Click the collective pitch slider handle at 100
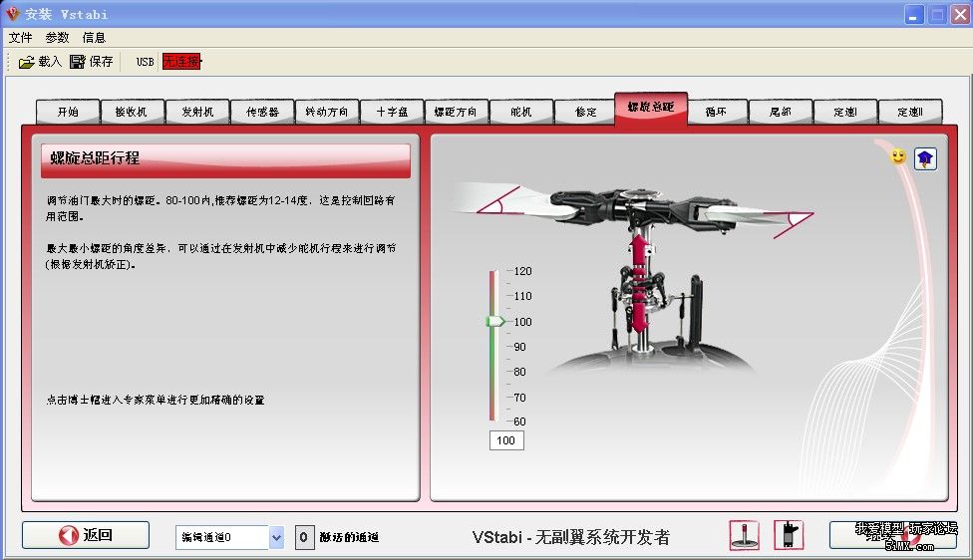The image size is (973, 560). pos(495,321)
